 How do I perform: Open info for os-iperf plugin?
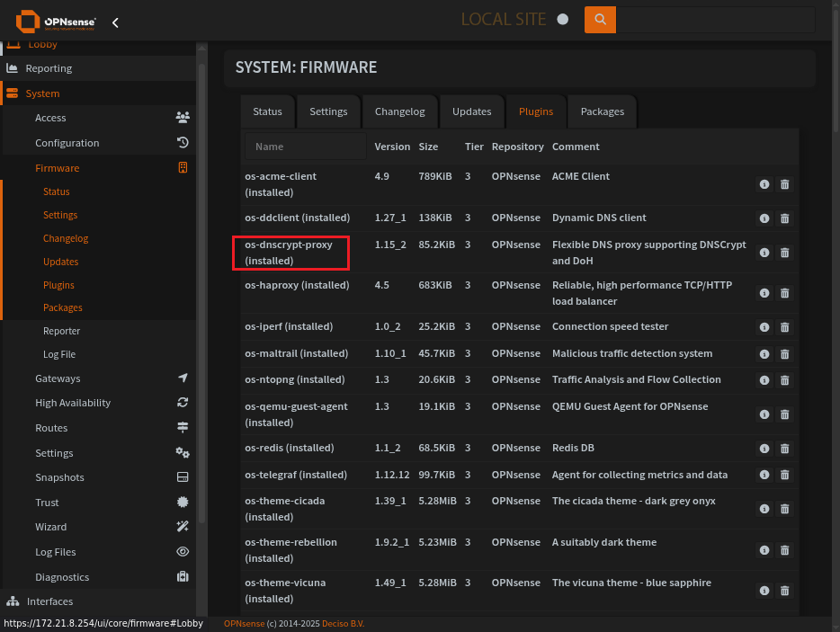tap(764, 327)
